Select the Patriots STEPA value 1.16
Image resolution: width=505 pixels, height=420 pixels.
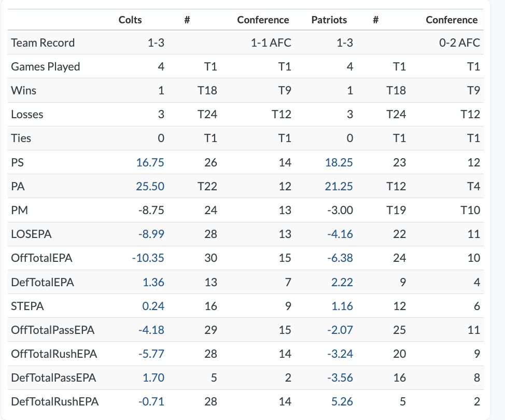(342, 306)
